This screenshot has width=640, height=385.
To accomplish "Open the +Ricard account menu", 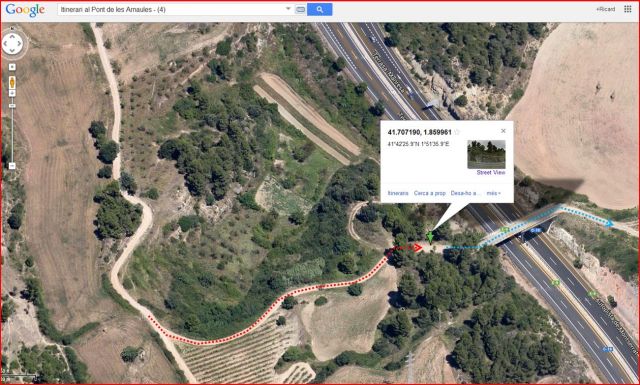I will [605, 9].
